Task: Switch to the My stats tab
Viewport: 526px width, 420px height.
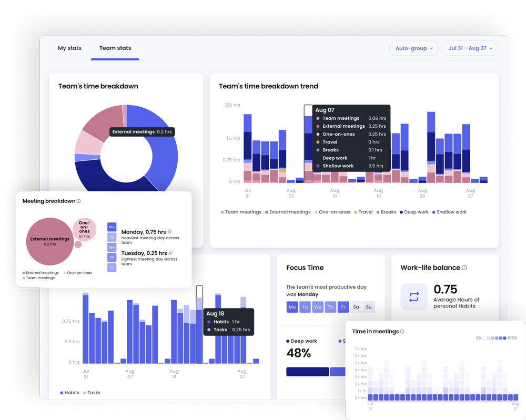Action: 69,48
